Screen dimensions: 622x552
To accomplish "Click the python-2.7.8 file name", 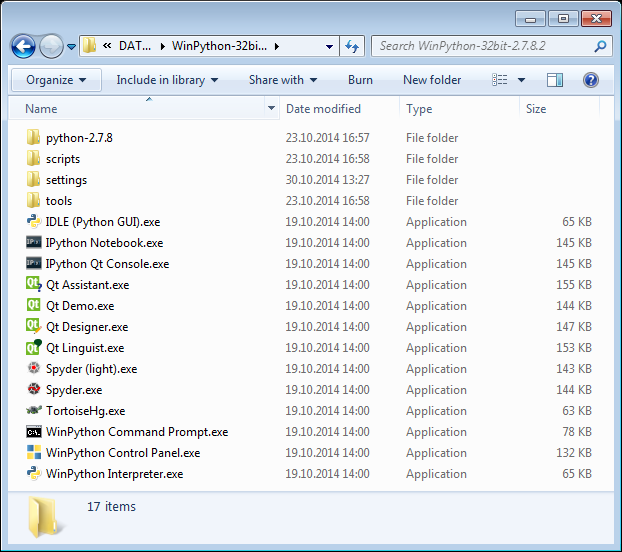I will point(79,138).
